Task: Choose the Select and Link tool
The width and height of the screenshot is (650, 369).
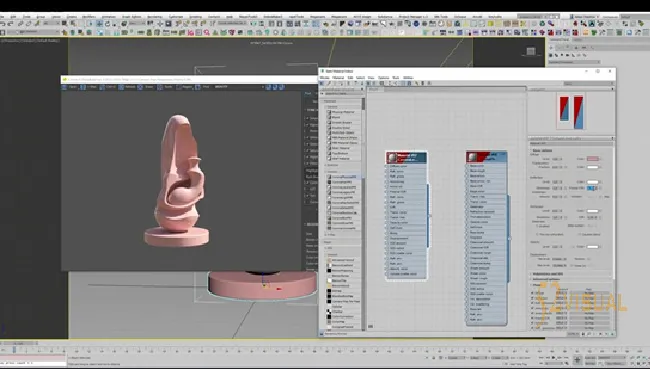Action: tap(20, 24)
